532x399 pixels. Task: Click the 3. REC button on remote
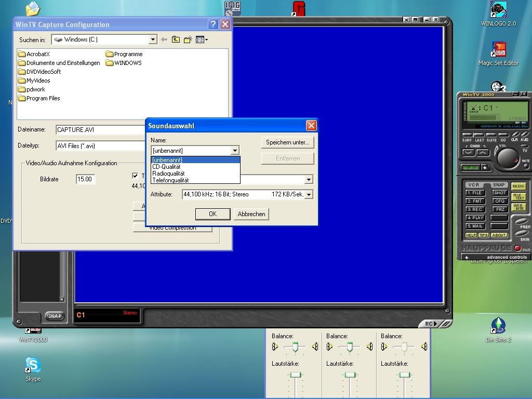coord(475,209)
